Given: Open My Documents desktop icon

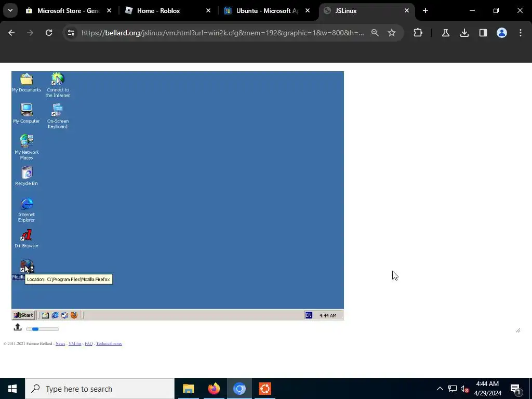Looking at the screenshot, I should click(26, 83).
